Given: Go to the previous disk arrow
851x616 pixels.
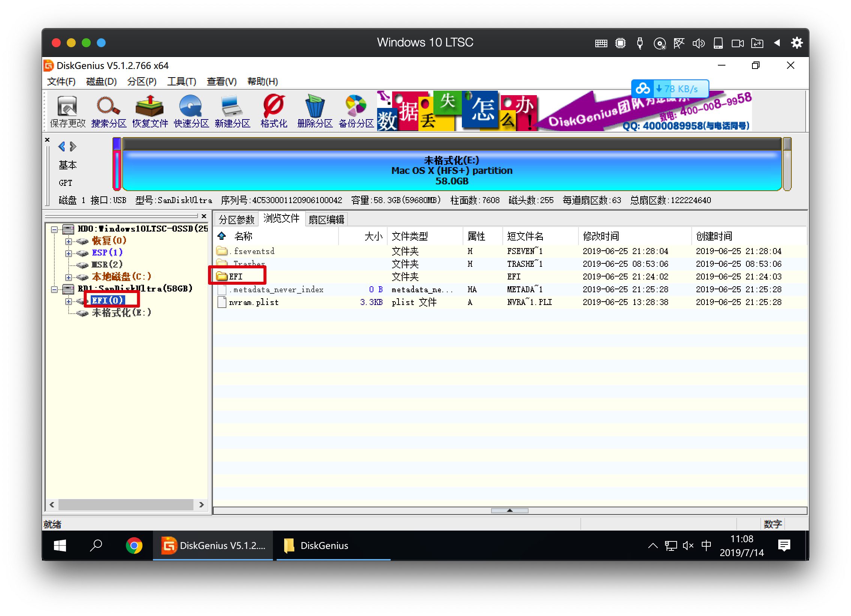Looking at the screenshot, I should pos(61,146).
